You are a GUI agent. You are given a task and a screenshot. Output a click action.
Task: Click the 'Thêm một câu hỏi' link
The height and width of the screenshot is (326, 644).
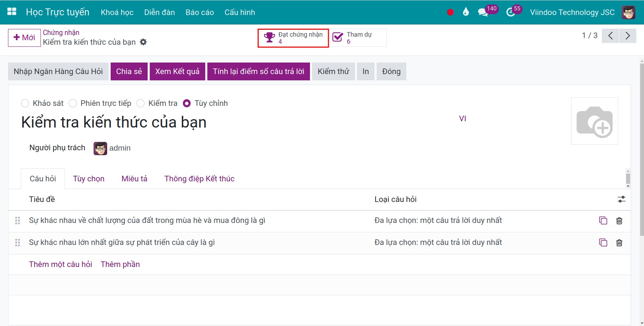61,264
